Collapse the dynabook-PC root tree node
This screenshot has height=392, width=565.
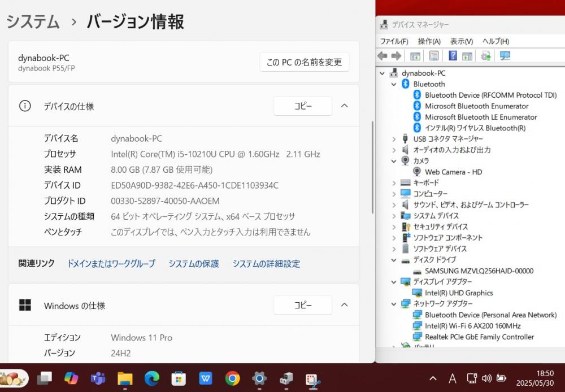(383, 73)
